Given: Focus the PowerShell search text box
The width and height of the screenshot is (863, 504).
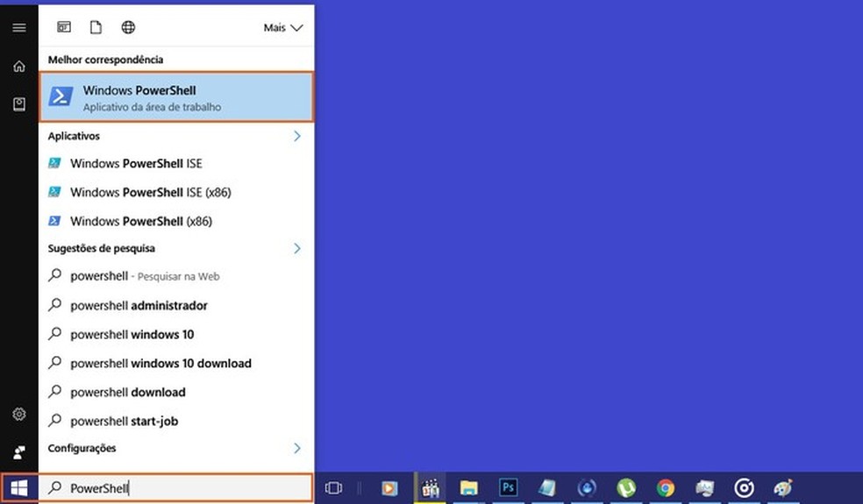Looking at the screenshot, I should tap(176, 488).
